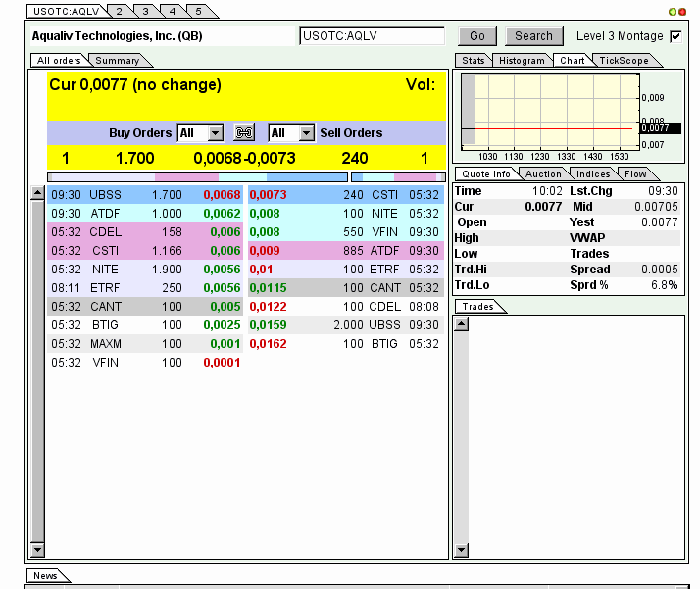Image resolution: width=700 pixels, height=589 pixels.
Task: Click the Sprd % value 6.8%
Action: coord(665,284)
